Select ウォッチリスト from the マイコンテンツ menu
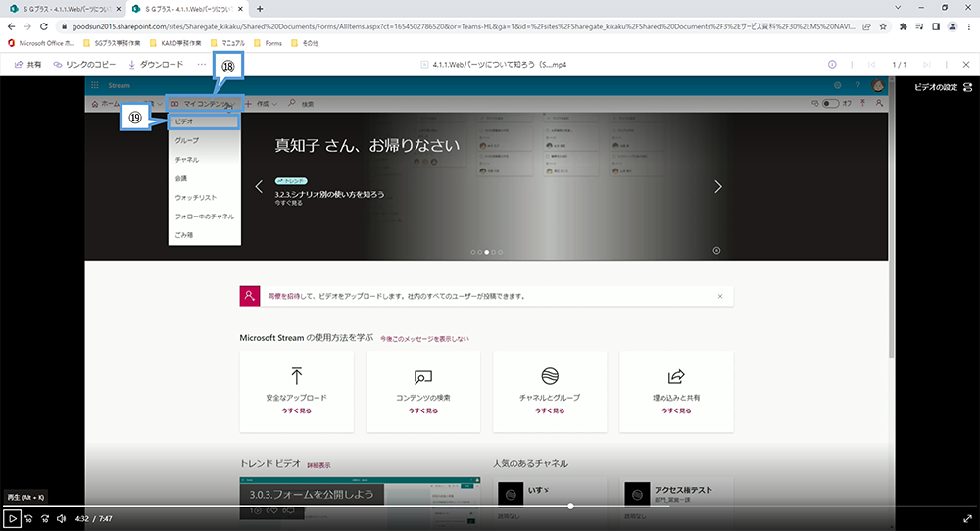The height and width of the screenshot is (531, 980). pyautogui.click(x=204, y=197)
